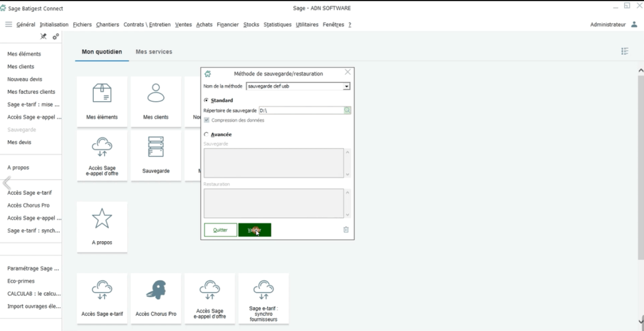Viewport: 644px width, 331px height.
Task: Toggle Compression des données checkbox
Action: [206, 120]
